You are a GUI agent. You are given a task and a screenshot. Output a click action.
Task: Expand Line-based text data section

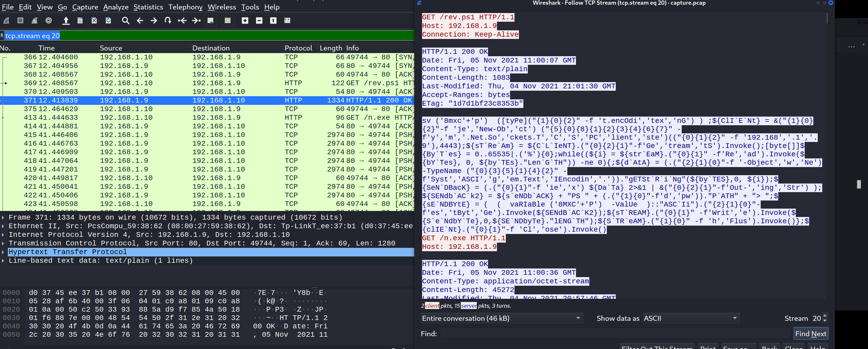[3, 260]
